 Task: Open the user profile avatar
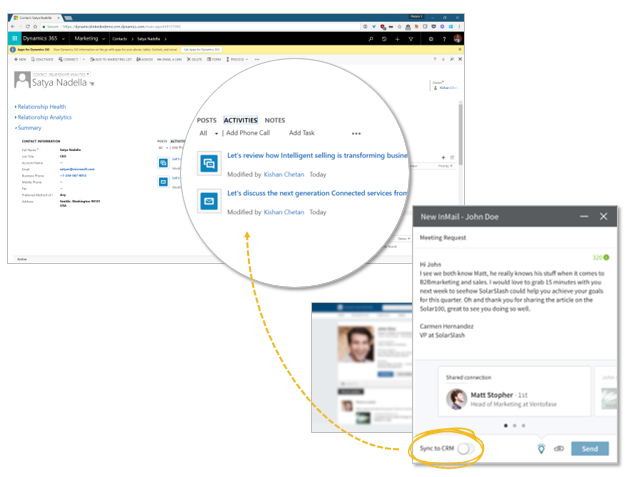tap(458, 39)
